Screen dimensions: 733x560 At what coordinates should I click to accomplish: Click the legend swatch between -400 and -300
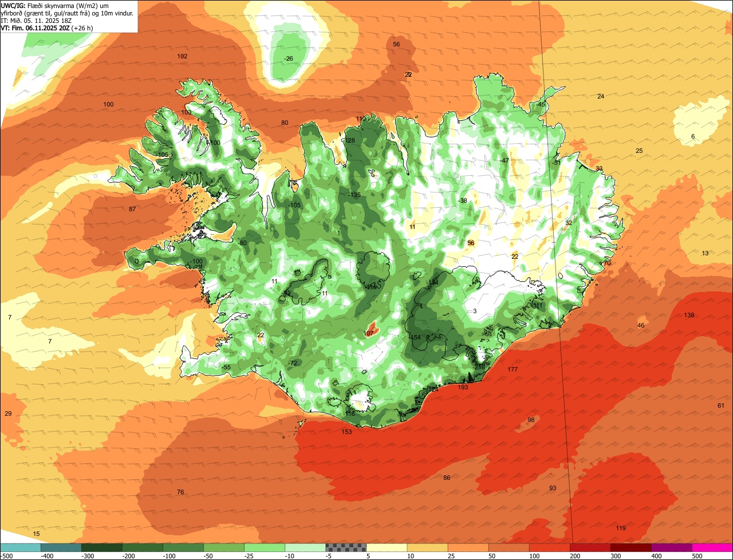tap(61, 547)
